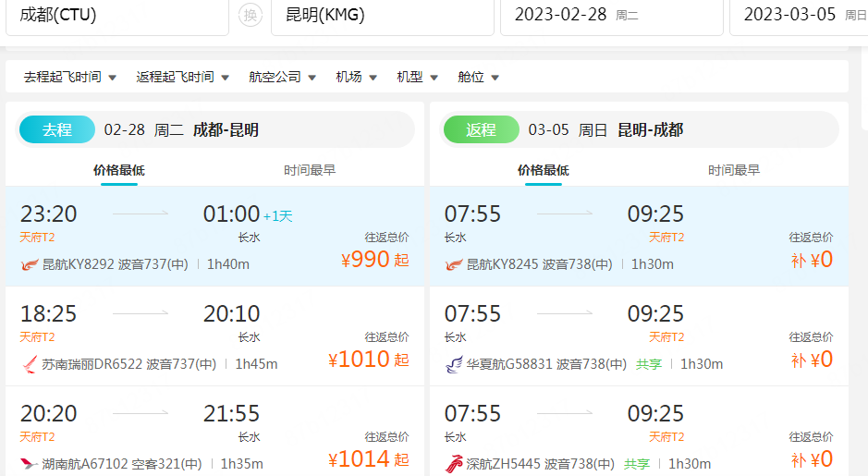Click 补 ¥0 price for G58831
Image resolution: width=868 pixels, height=476 pixels.
[x=813, y=360]
